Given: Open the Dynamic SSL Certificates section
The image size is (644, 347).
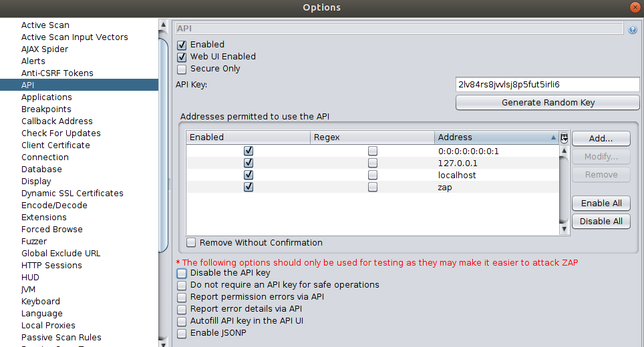Looking at the screenshot, I should (x=72, y=194).
